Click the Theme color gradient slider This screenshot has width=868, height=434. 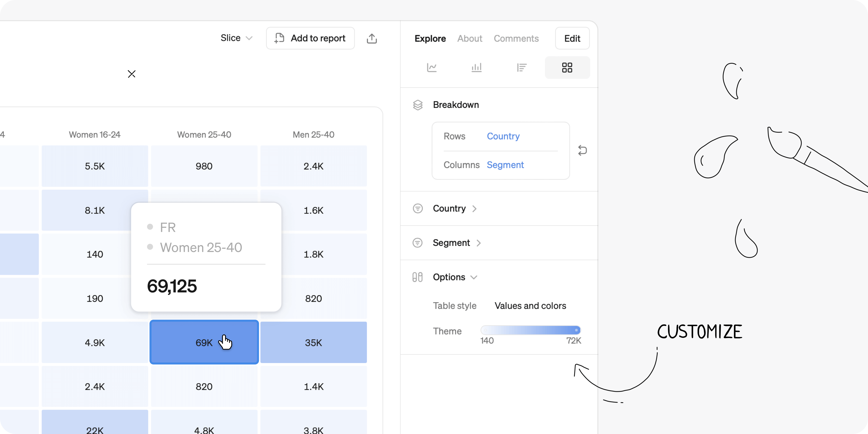point(530,330)
